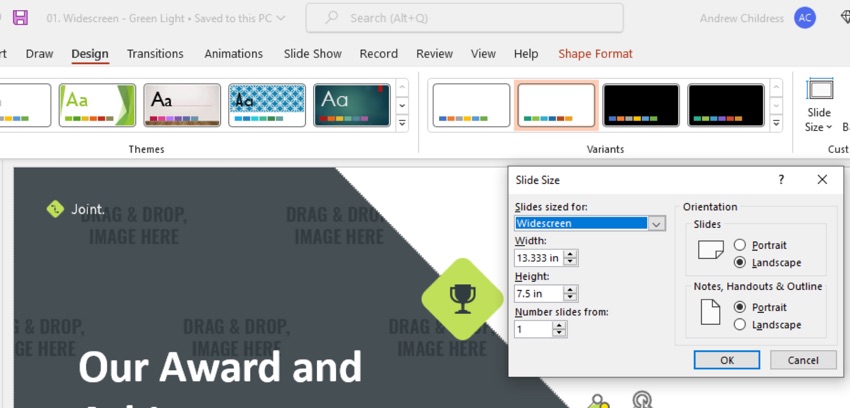This screenshot has height=408, width=850.
Task: Go to the Review tab
Action: tap(434, 54)
